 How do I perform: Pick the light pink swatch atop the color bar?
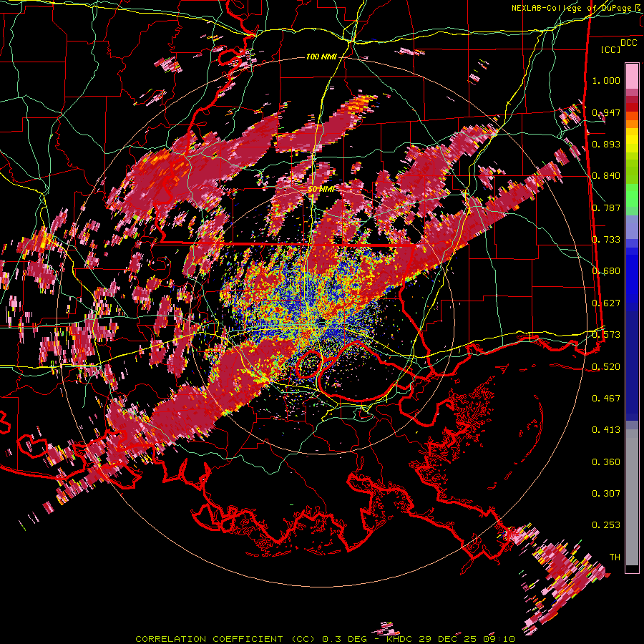click(x=632, y=76)
